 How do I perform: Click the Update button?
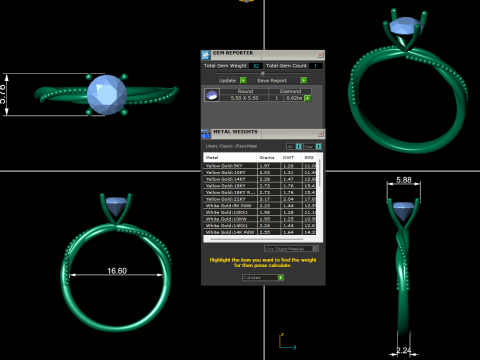pos(232,80)
